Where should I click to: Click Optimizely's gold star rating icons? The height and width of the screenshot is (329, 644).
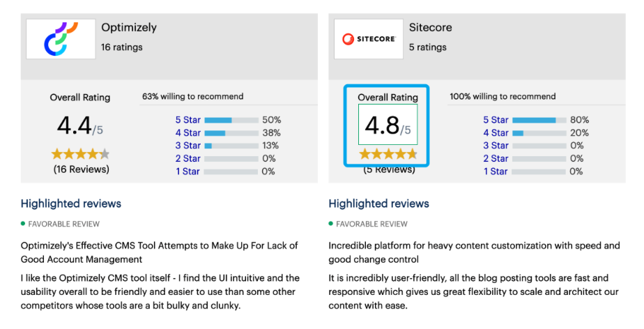tap(80, 154)
